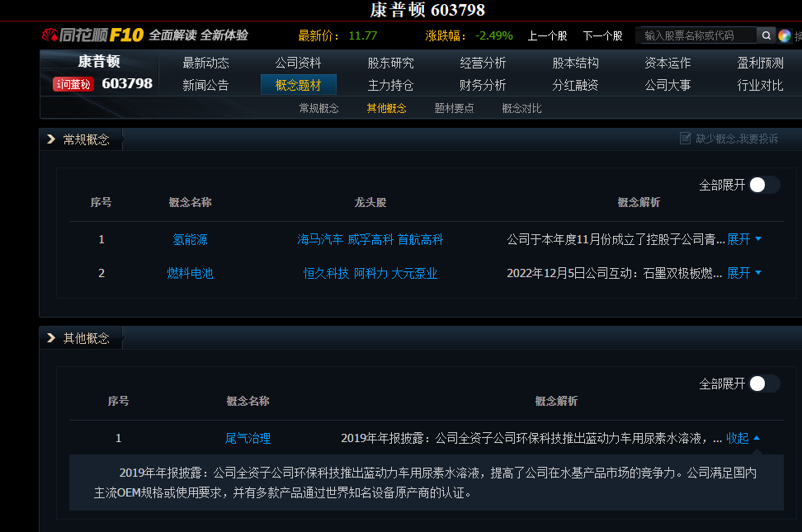Collapse the 尾气治理 concept analysis
802x532 pixels.
tap(743, 439)
